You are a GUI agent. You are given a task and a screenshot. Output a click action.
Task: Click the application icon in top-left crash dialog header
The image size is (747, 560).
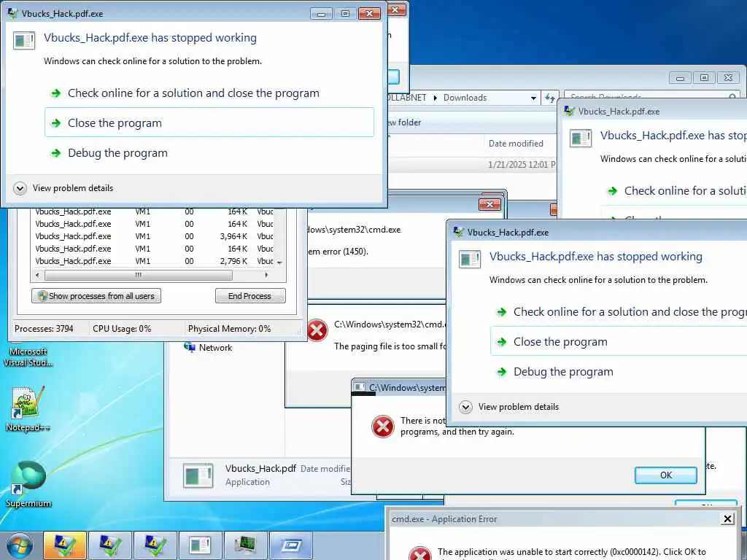click(24, 41)
